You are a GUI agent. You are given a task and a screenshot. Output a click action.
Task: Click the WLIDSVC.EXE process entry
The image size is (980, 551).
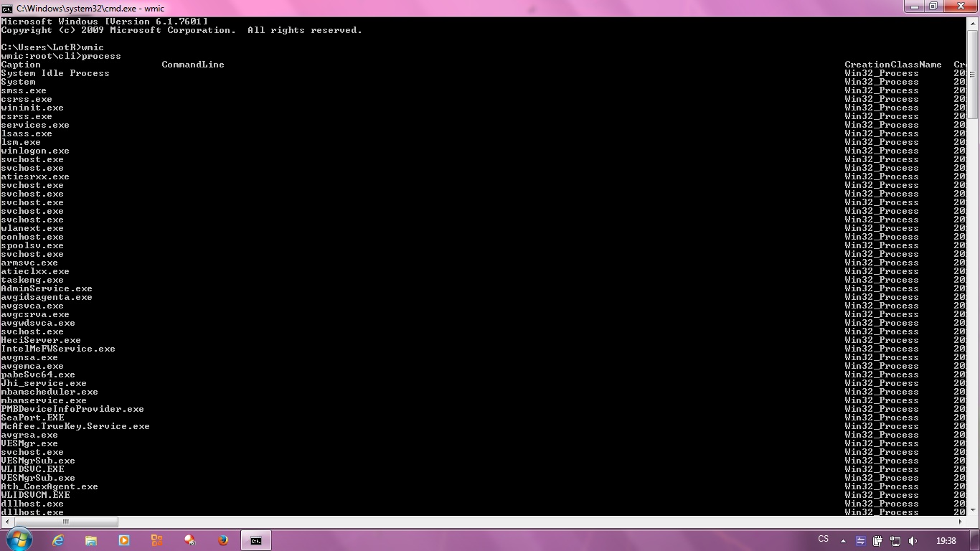32,469
